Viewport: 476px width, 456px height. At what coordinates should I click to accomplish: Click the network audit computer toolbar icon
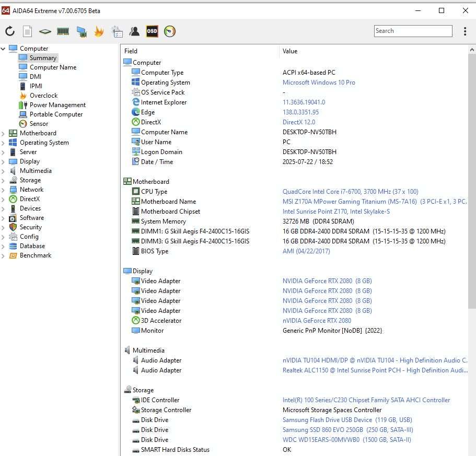[82, 31]
